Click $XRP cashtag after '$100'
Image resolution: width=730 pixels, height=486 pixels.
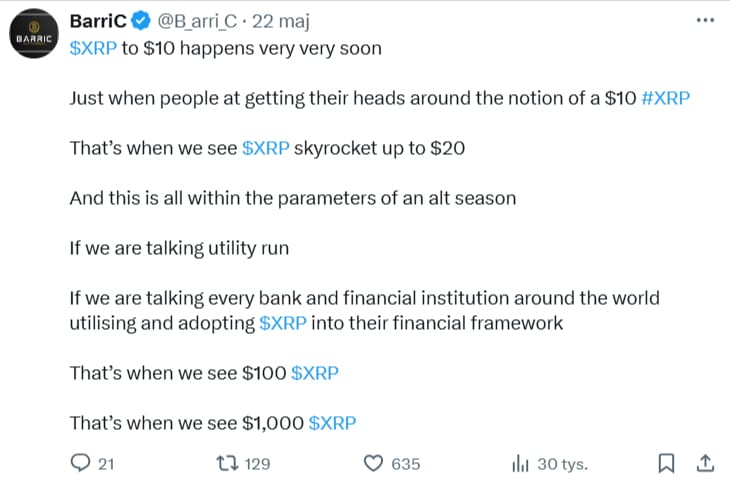[314, 373]
